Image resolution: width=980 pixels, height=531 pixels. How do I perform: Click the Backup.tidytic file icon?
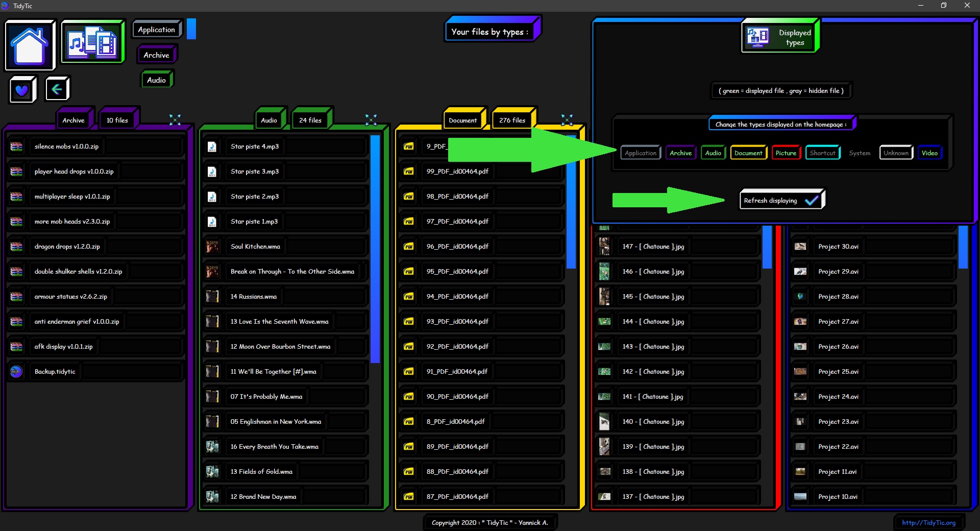click(16, 372)
